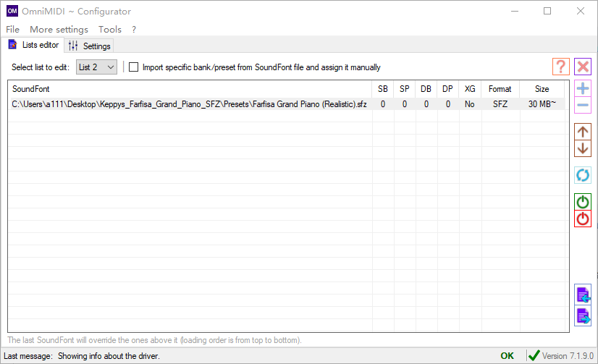
Task: Click the DB column header
Action: [x=426, y=89]
